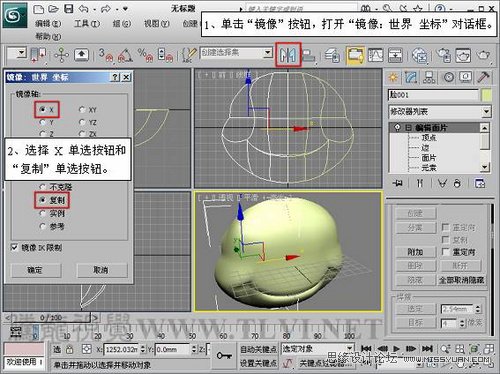
Task: Select the YZ mirror axis radio button
Action: tap(82, 122)
